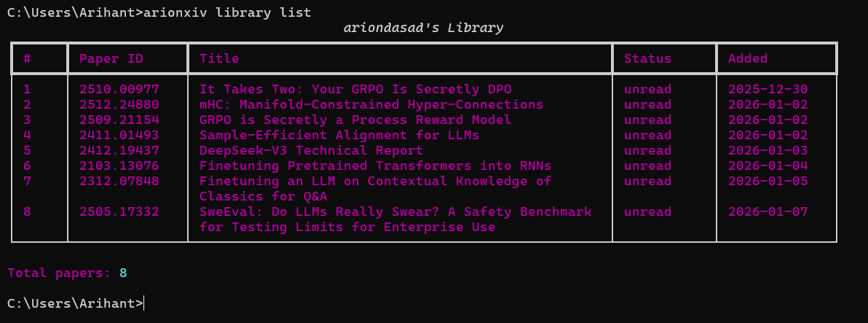Click the Added column header

[748, 58]
